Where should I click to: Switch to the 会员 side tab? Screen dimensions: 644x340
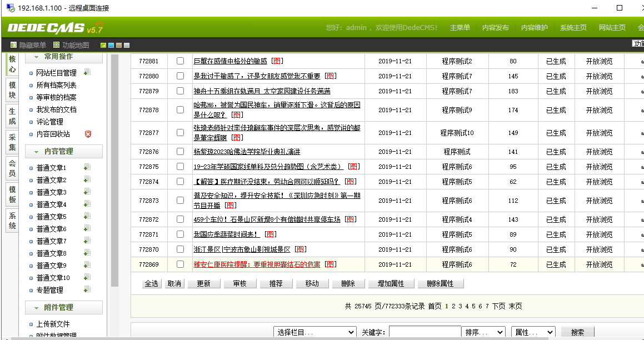12,168
